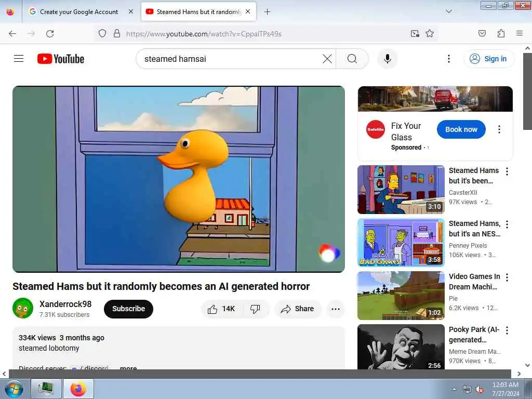This screenshot has width=532, height=399.
Task: Open the Xanderrock98 channel name link
Action: point(65,304)
